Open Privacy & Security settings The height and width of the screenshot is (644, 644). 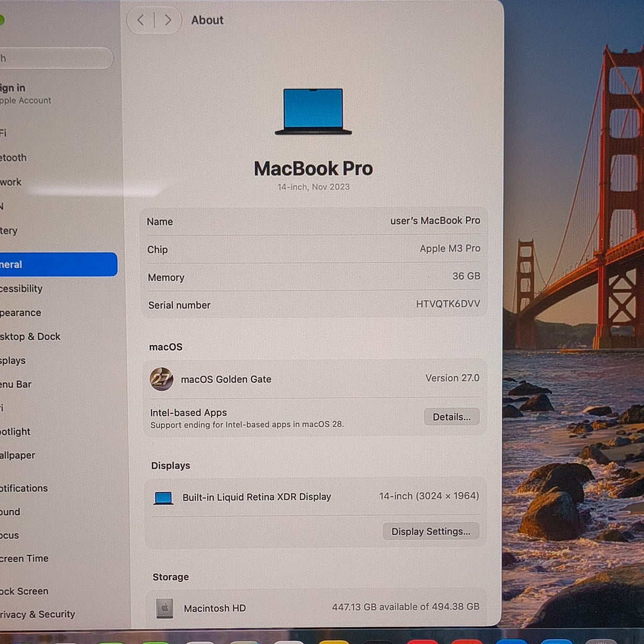[x=38, y=614]
